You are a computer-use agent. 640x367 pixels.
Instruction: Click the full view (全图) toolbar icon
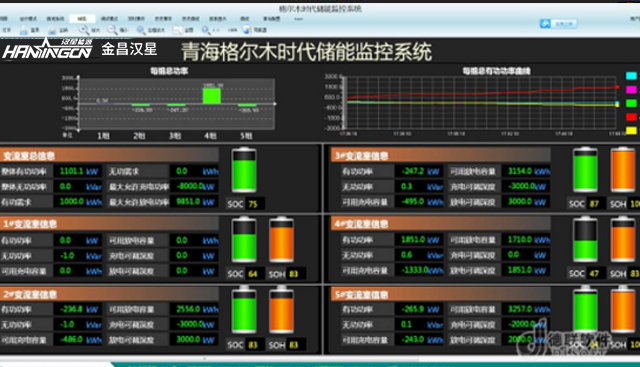[x=177, y=30]
